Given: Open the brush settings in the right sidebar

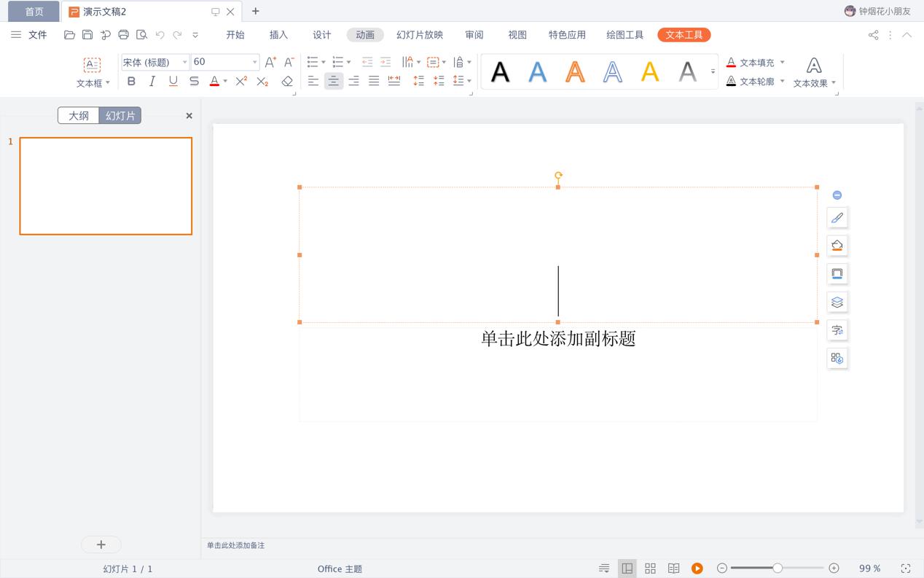Looking at the screenshot, I should pos(837,217).
